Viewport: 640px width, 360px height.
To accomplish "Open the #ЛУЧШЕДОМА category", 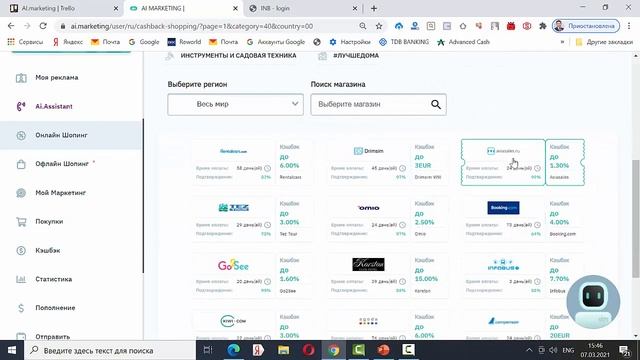I will coord(356,56).
